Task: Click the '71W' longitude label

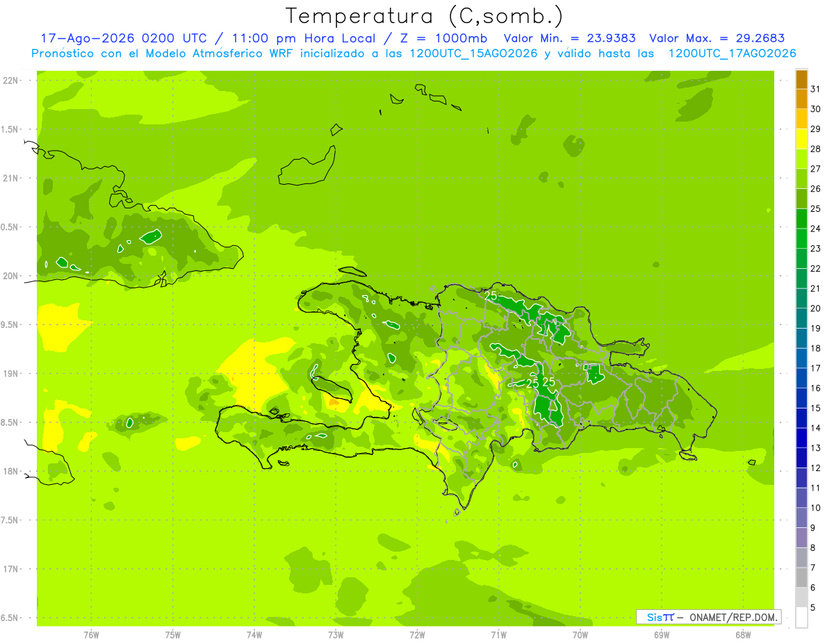Action: (x=498, y=635)
